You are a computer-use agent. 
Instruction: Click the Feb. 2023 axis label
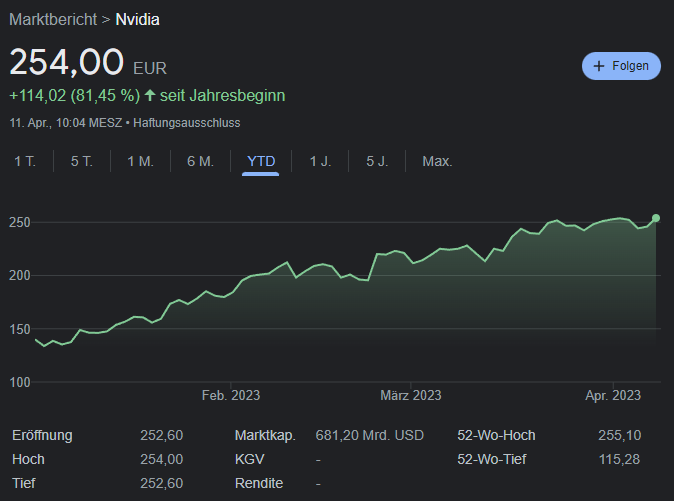pyautogui.click(x=231, y=396)
